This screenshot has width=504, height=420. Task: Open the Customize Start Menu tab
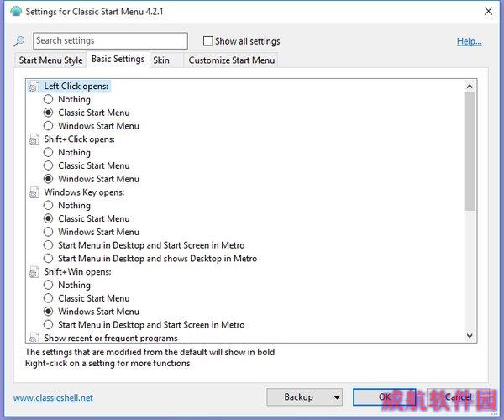[232, 60]
